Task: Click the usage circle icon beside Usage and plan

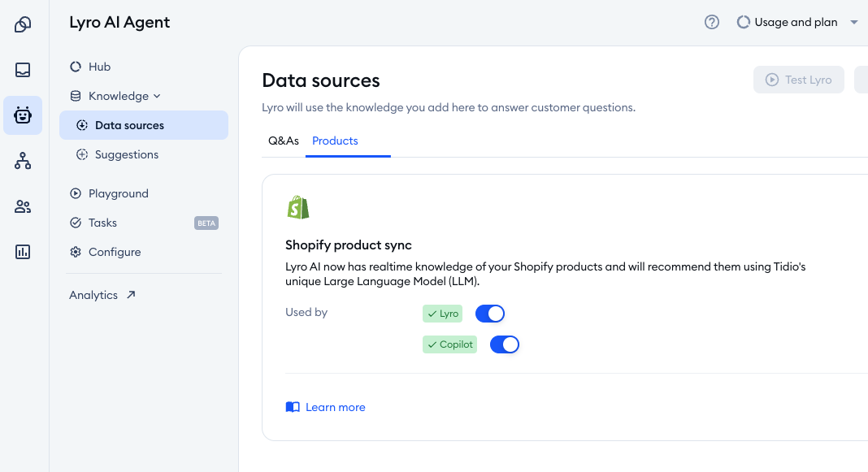Action: 744,22
